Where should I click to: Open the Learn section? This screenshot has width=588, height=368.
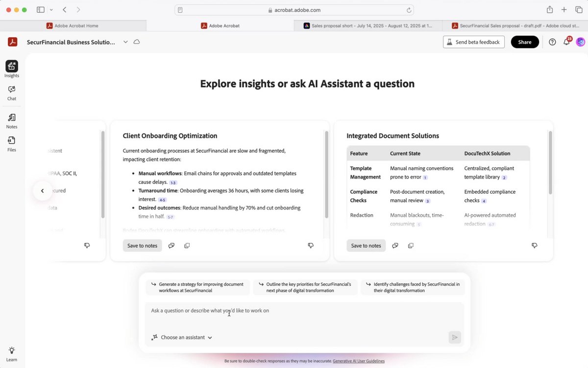point(12,354)
